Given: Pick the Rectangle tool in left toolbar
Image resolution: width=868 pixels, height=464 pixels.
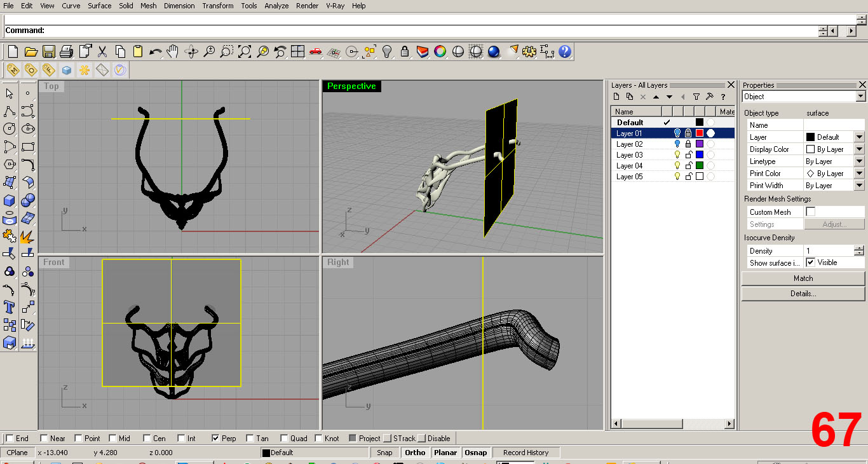Looking at the screenshot, I should click(28, 147).
